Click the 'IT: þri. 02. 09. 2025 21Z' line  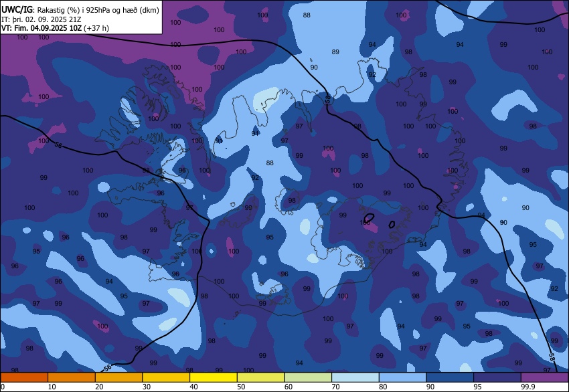[x=41, y=19]
